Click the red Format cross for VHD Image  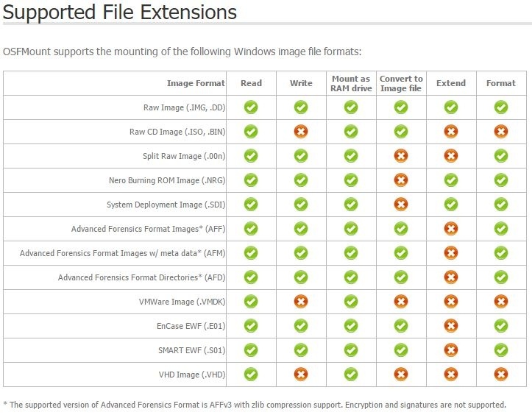[501, 375]
